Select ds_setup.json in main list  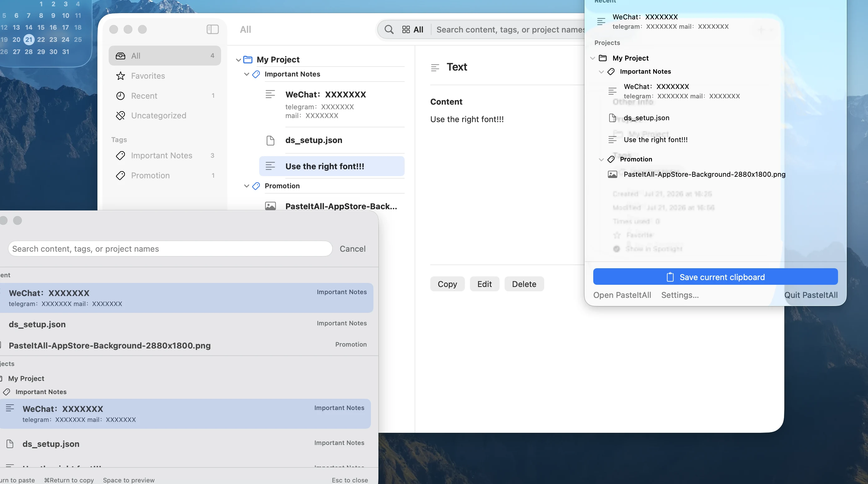pyautogui.click(x=332, y=140)
